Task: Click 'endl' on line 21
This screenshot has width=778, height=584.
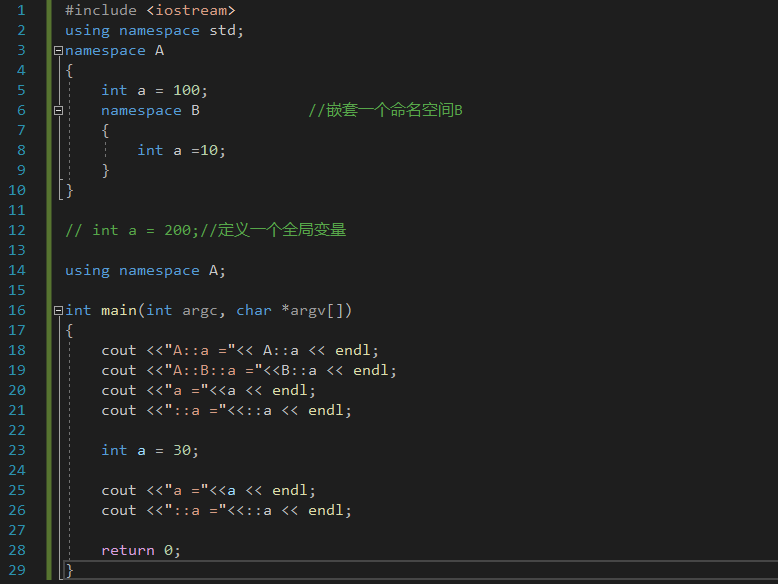Action: coord(326,410)
